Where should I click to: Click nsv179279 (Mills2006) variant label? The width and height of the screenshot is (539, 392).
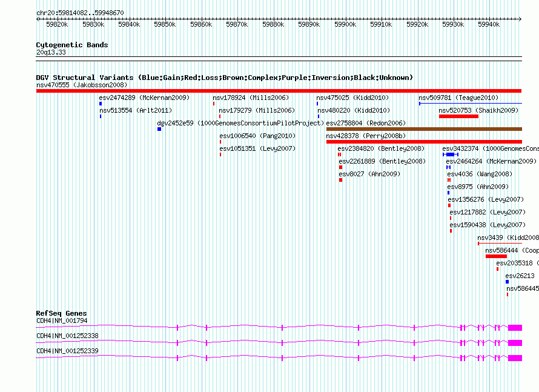tap(257, 110)
